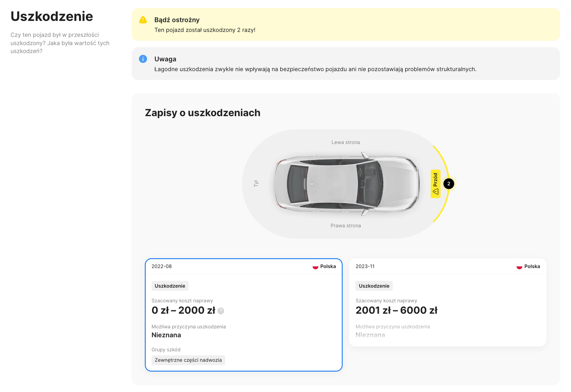Click the top-view car image
The height and width of the screenshot is (392, 571).
347,184
